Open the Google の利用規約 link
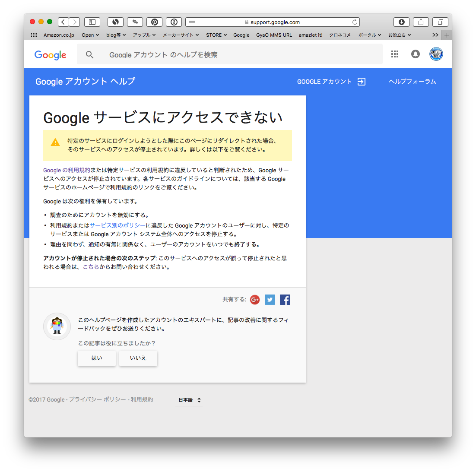The image size is (476, 472). pyautogui.click(x=67, y=170)
